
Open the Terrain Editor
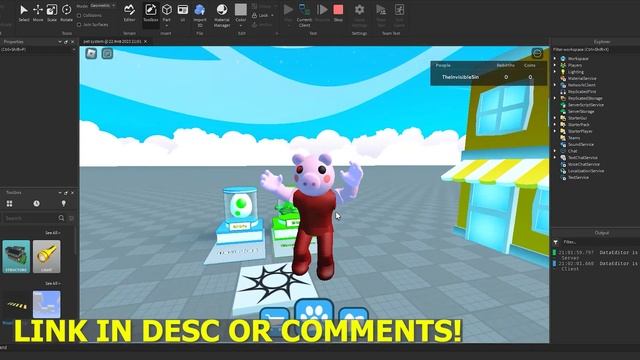click(x=129, y=13)
